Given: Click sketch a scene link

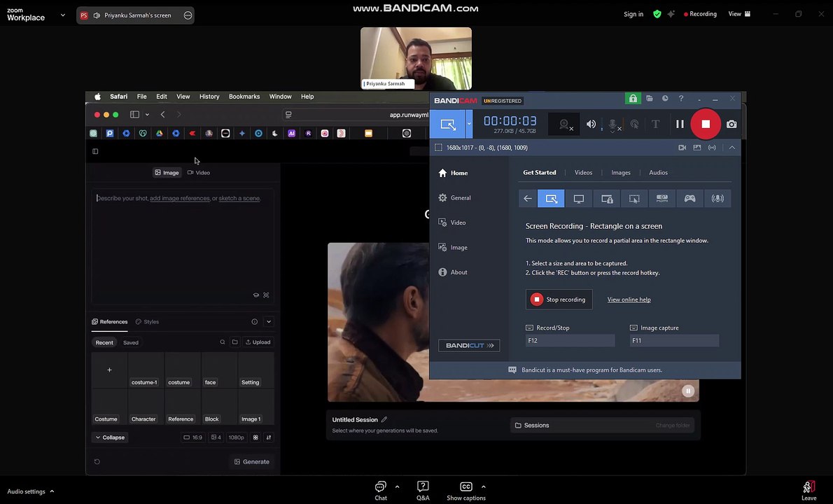Looking at the screenshot, I should click(239, 198).
